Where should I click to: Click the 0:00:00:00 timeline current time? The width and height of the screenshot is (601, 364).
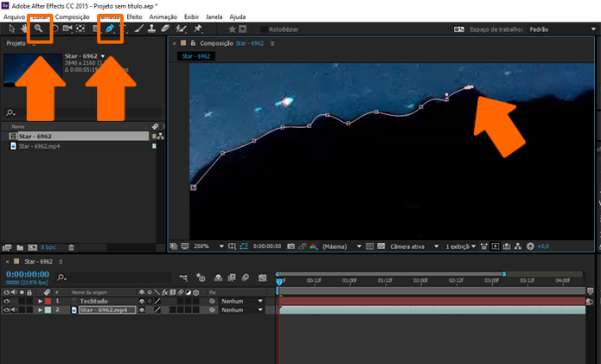(x=28, y=274)
